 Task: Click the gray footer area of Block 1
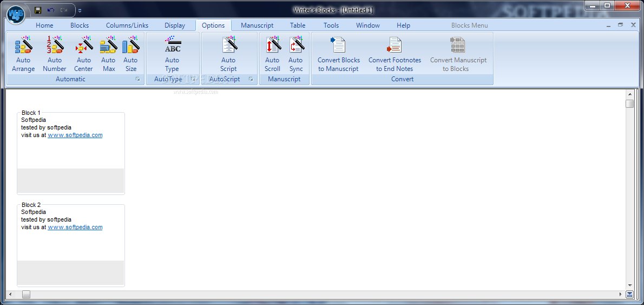71,180
